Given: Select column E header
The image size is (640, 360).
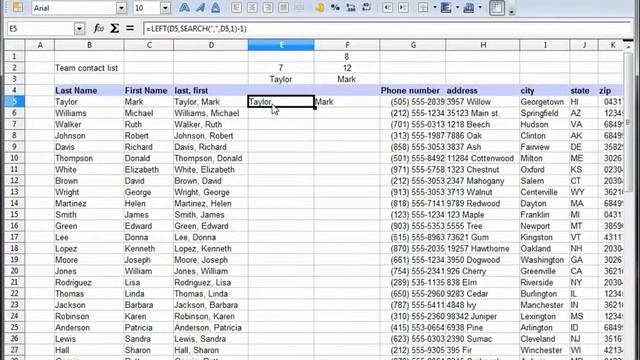Looking at the screenshot, I should click(x=281, y=45).
